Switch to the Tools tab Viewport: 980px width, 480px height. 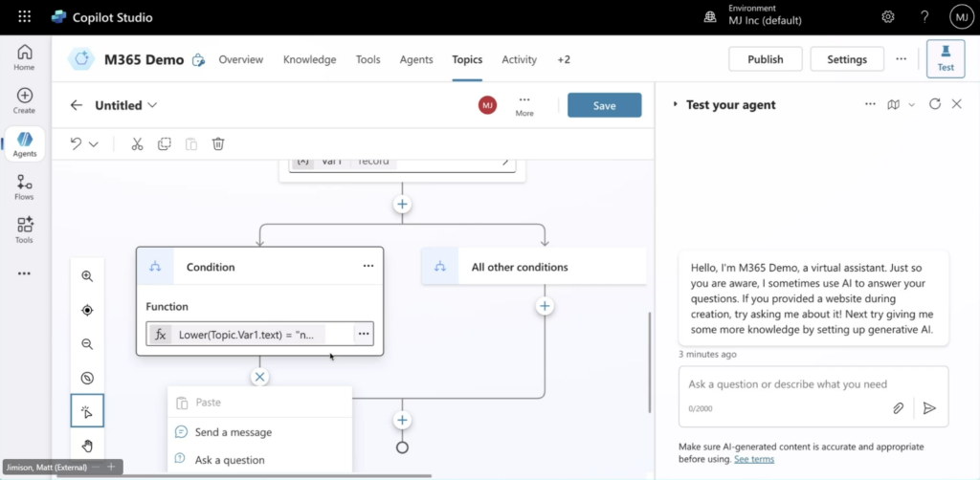click(x=368, y=59)
